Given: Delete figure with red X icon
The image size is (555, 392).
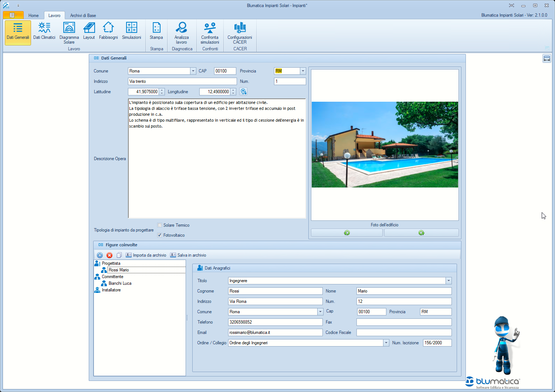Looking at the screenshot, I should point(109,255).
